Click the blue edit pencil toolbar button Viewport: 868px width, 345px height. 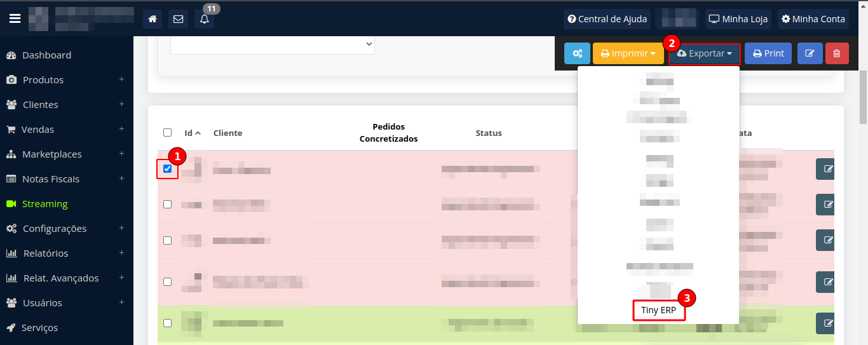pyautogui.click(x=810, y=53)
